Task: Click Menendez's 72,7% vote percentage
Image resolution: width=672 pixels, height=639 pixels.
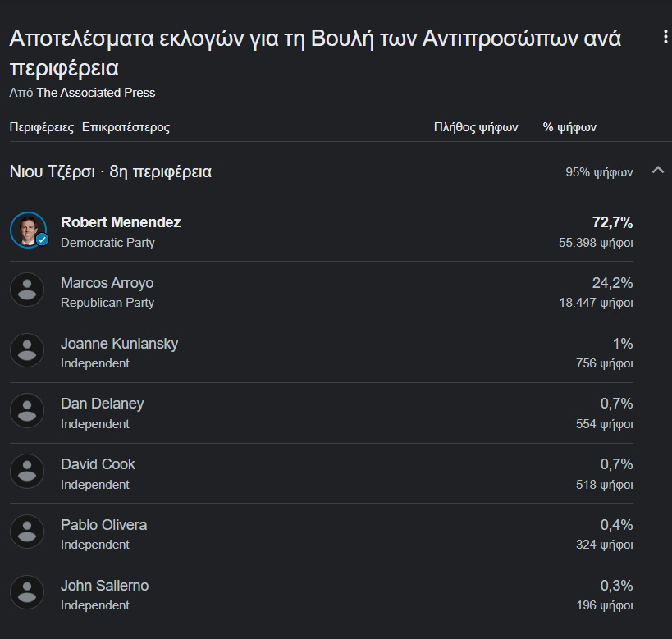Action: click(x=612, y=222)
